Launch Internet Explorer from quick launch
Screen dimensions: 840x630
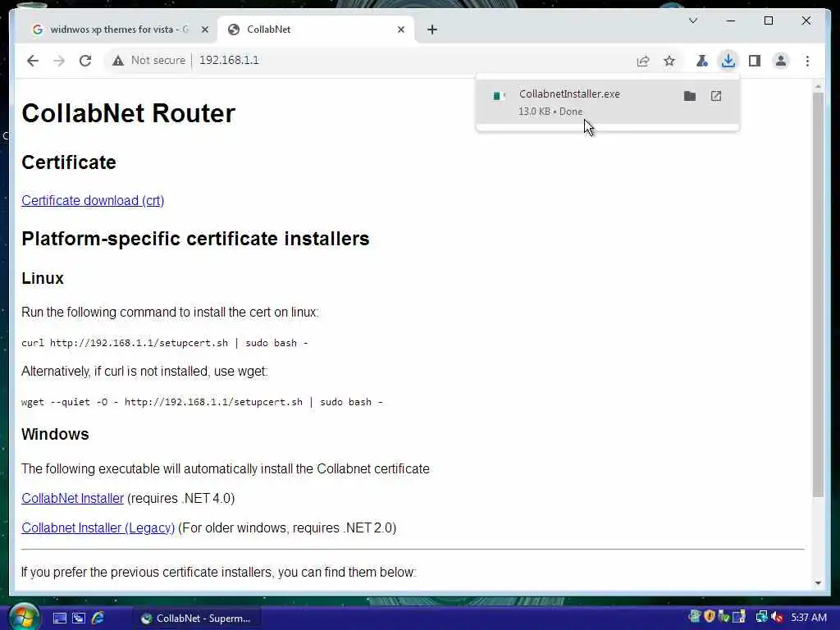(x=98, y=619)
